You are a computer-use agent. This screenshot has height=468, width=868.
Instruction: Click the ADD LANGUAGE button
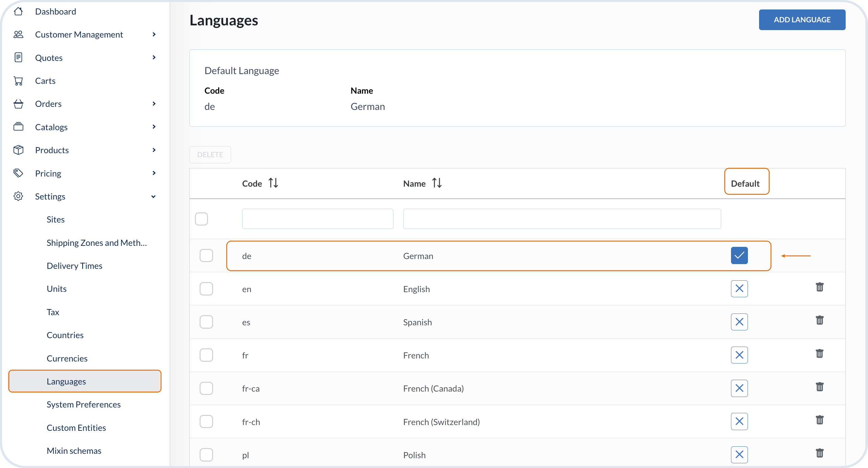pos(802,20)
